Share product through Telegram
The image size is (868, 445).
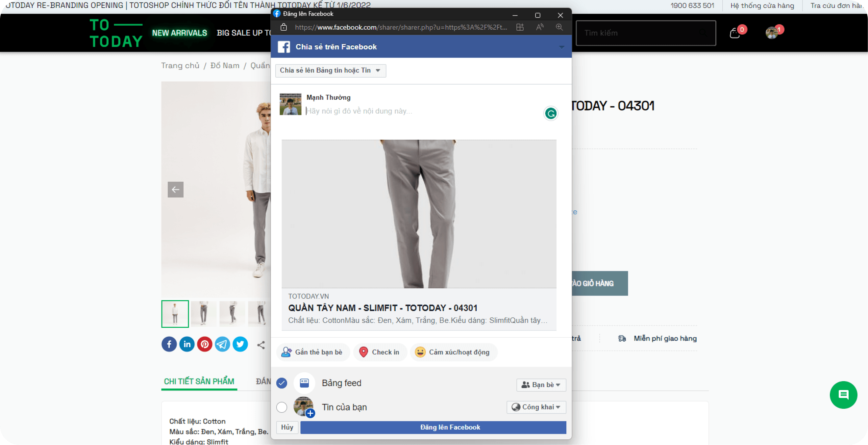222,344
